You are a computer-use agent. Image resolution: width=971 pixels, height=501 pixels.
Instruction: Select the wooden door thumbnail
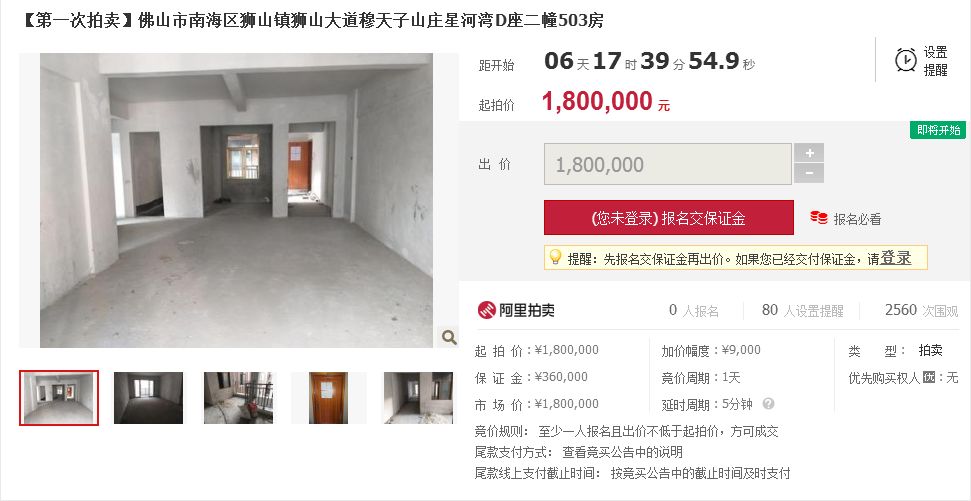coord(329,398)
